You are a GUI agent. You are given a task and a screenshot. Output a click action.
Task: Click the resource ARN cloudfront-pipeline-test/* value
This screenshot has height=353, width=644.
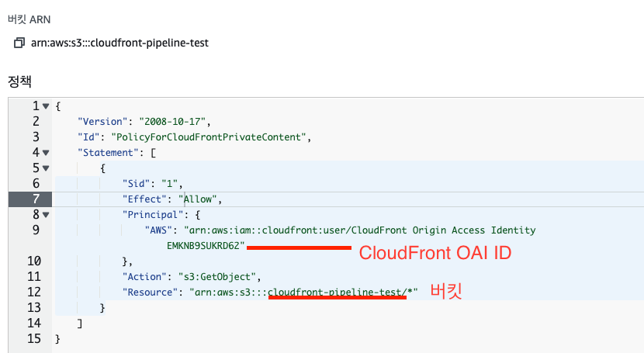[303, 292]
